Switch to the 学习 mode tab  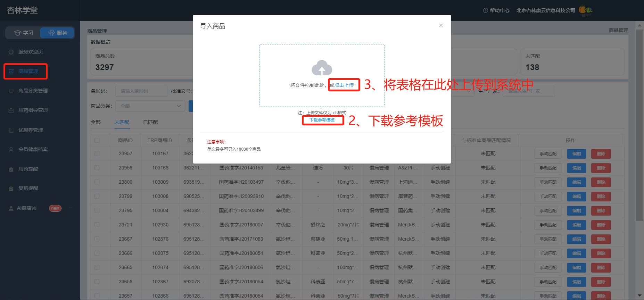click(24, 33)
